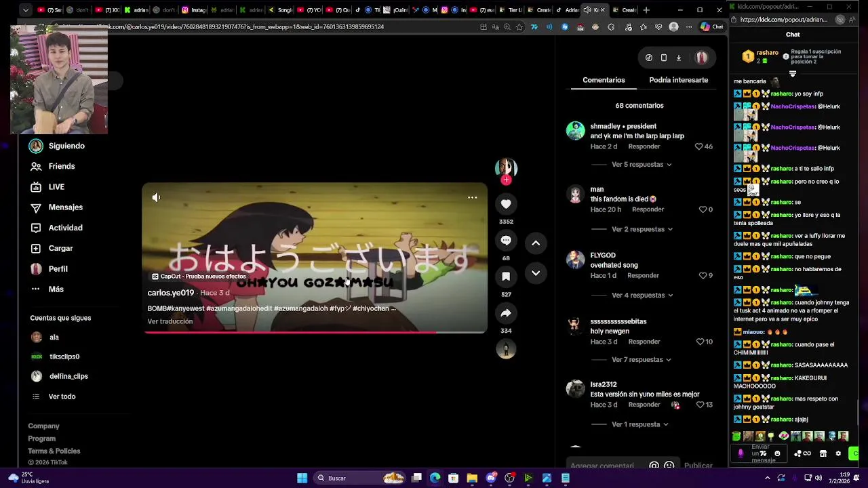This screenshot has width=868, height=488.
Task: Open Kick chat settings gear icon
Action: click(838, 453)
